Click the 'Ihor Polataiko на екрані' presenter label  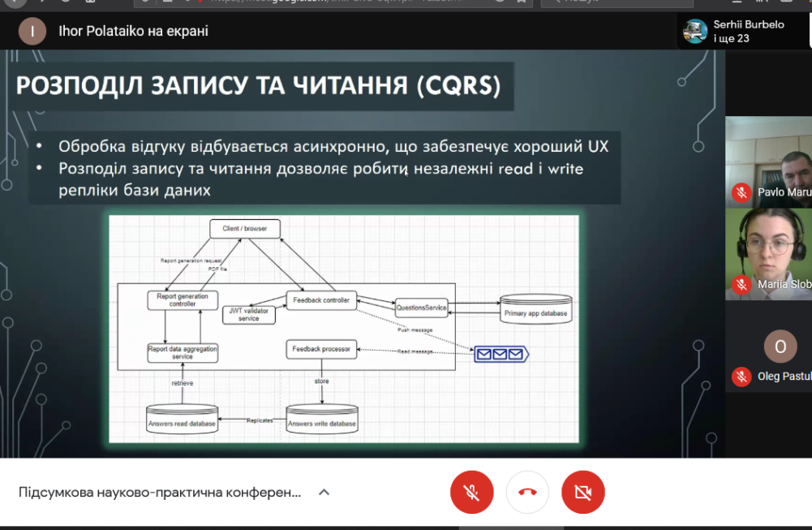pyautogui.click(x=133, y=32)
